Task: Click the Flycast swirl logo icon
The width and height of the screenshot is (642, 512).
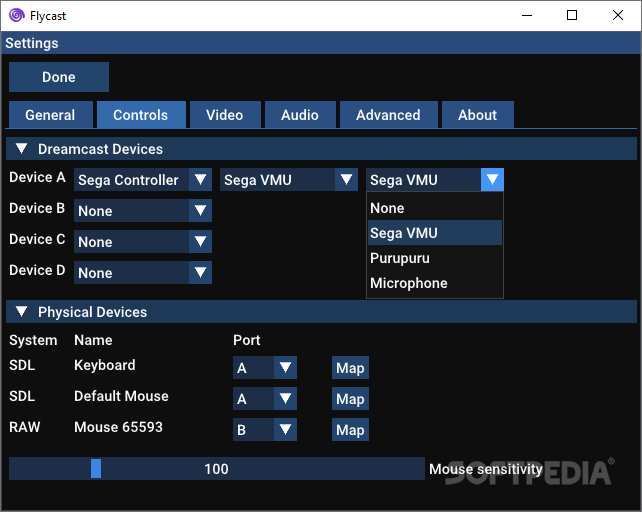Action: [16, 16]
